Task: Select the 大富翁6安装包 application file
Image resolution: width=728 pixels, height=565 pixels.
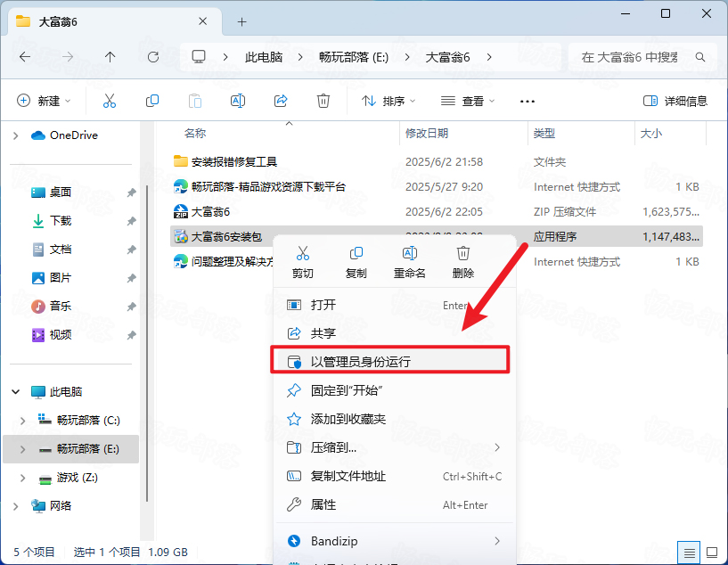Action: [218, 237]
